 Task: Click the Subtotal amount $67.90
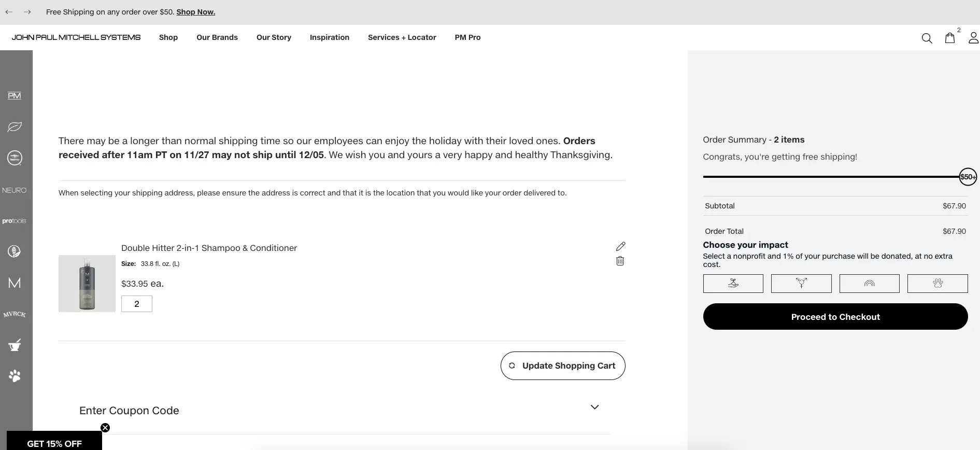[954, 206]
